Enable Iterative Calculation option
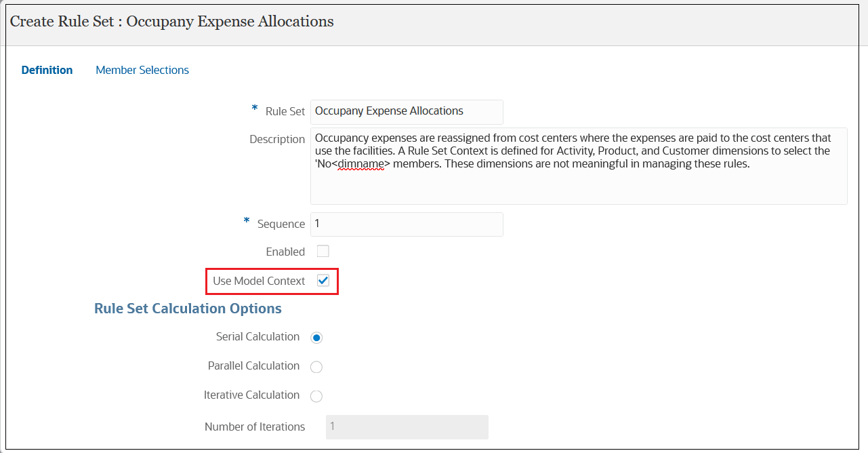 tap(316, 395)
